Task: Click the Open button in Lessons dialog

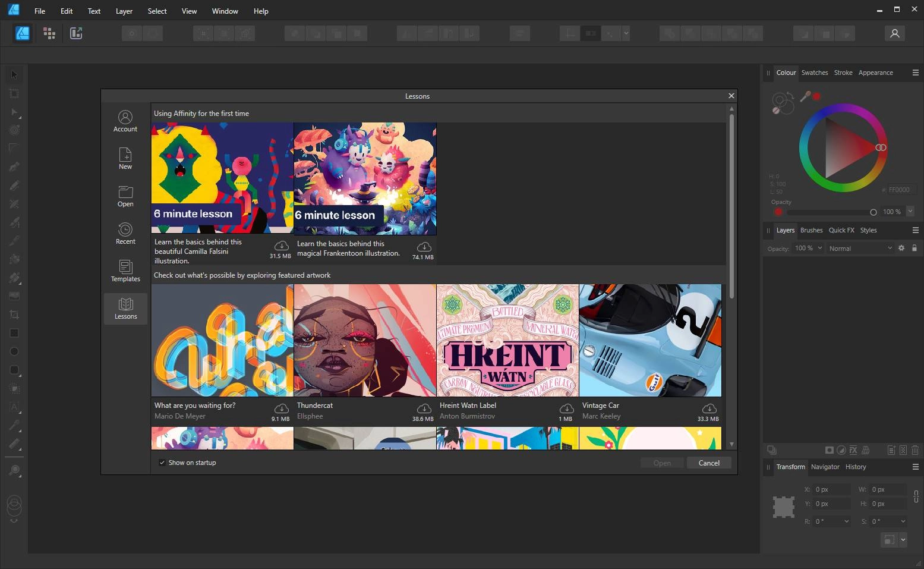Action: pyautogui.click(x=662, y=463)
